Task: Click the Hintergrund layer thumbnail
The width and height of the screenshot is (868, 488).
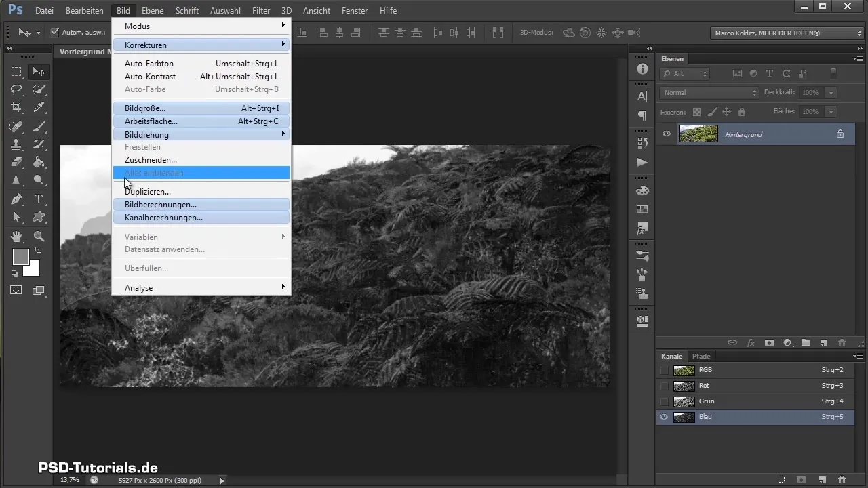Action: click(698, 134)
